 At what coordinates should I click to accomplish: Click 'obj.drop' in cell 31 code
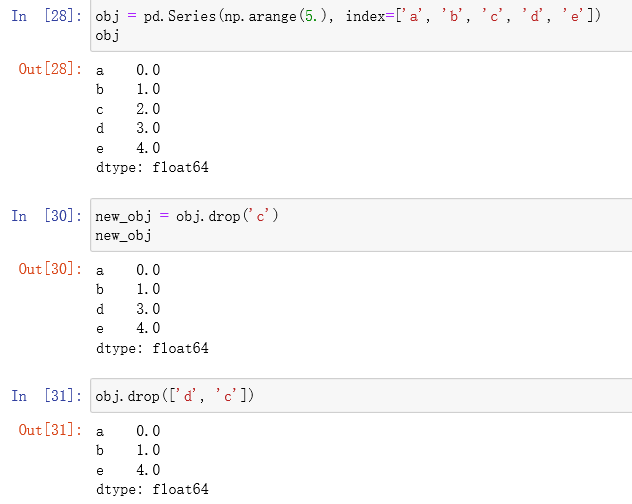(127, 396)
